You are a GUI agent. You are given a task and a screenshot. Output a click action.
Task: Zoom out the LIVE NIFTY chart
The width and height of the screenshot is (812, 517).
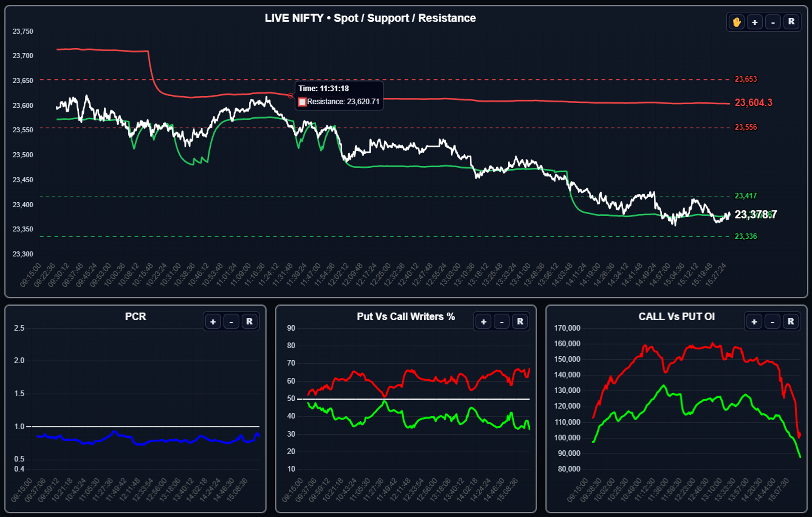point(773,22)
